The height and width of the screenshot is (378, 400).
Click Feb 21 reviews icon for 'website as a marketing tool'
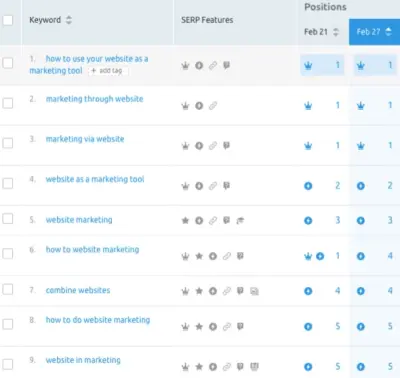(x=308, y=186)
